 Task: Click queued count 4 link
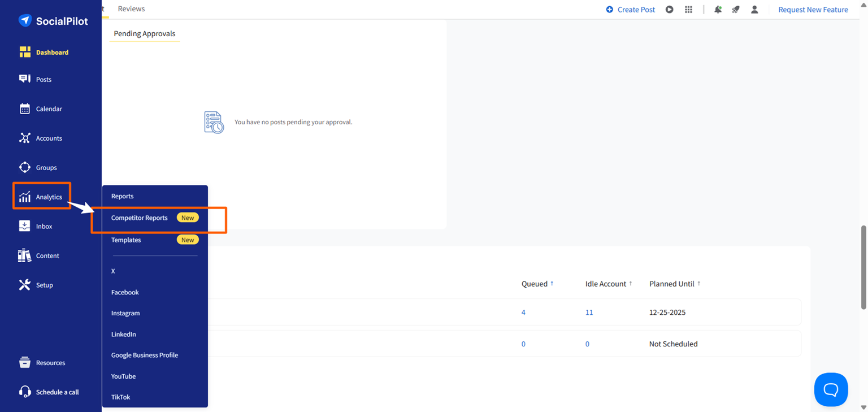(x=523, y=312)
